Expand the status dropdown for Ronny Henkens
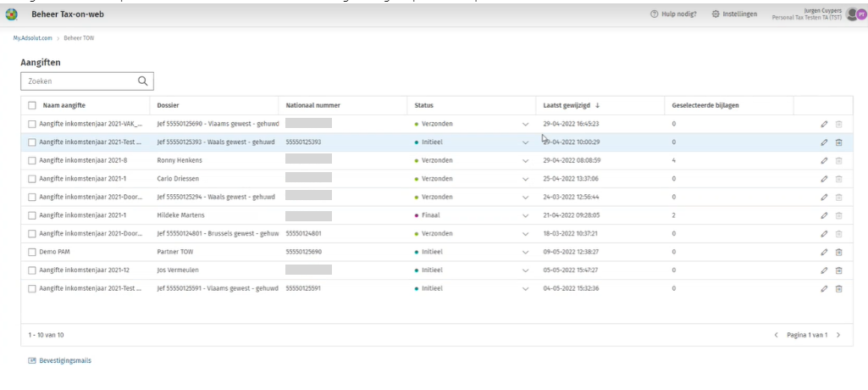The width and height of the screenshot is (868, 390). click(x=525, y=160)
